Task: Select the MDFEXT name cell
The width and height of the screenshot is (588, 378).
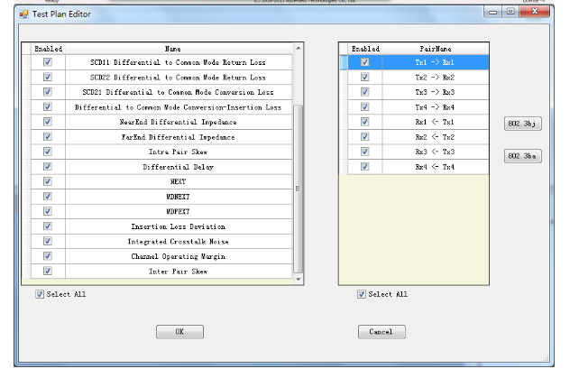Action: point(179,211)
